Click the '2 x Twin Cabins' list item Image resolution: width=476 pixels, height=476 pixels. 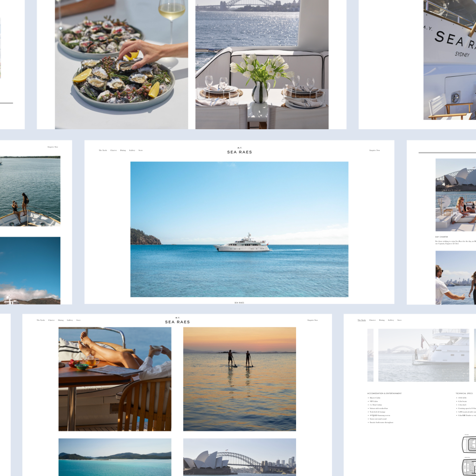tap(376, 405)
